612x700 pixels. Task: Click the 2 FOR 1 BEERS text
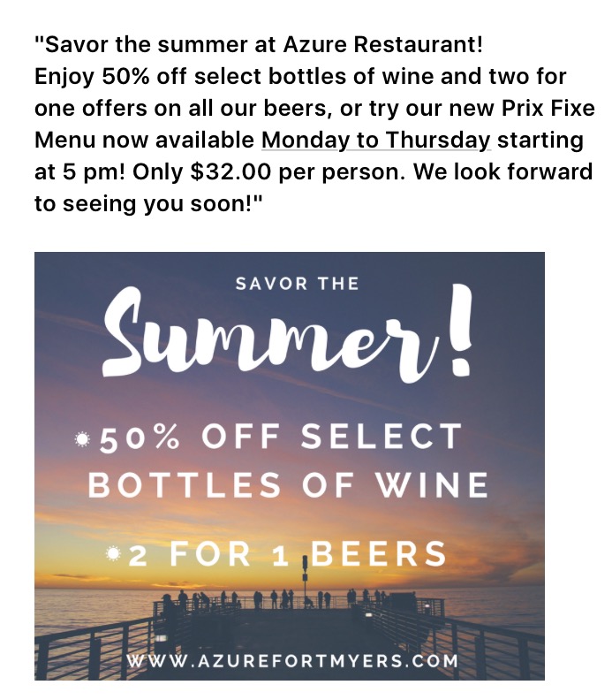[x=287, y=554]
